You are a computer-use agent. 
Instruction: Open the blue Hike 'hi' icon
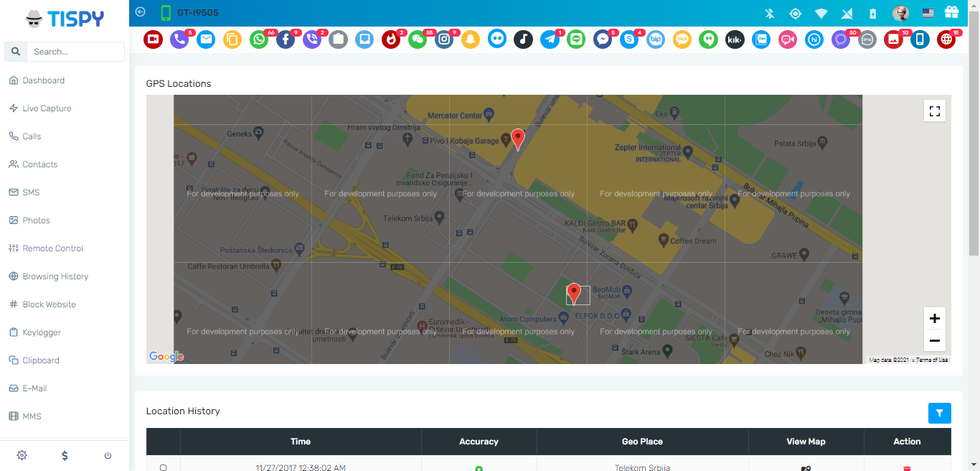[x=814, y=39]
